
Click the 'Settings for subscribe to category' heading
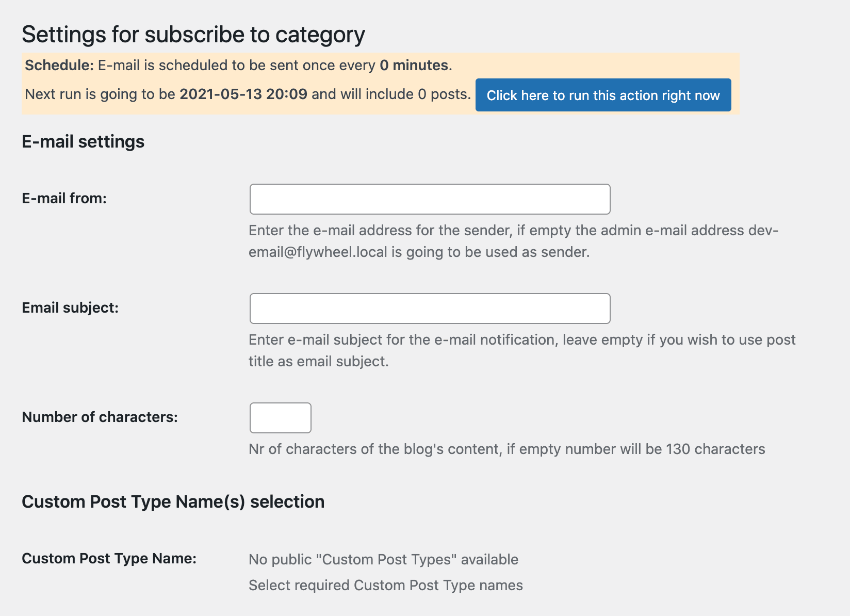[x=193, y=34]
